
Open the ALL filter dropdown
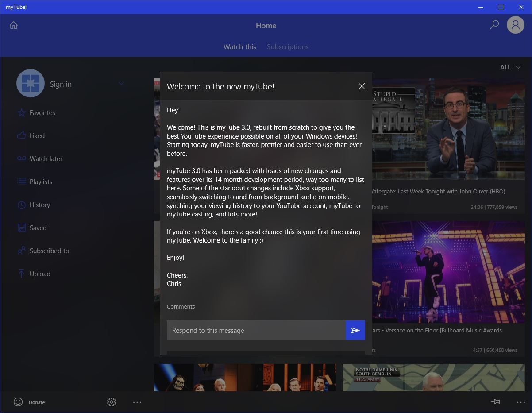[x=510, y=67]
